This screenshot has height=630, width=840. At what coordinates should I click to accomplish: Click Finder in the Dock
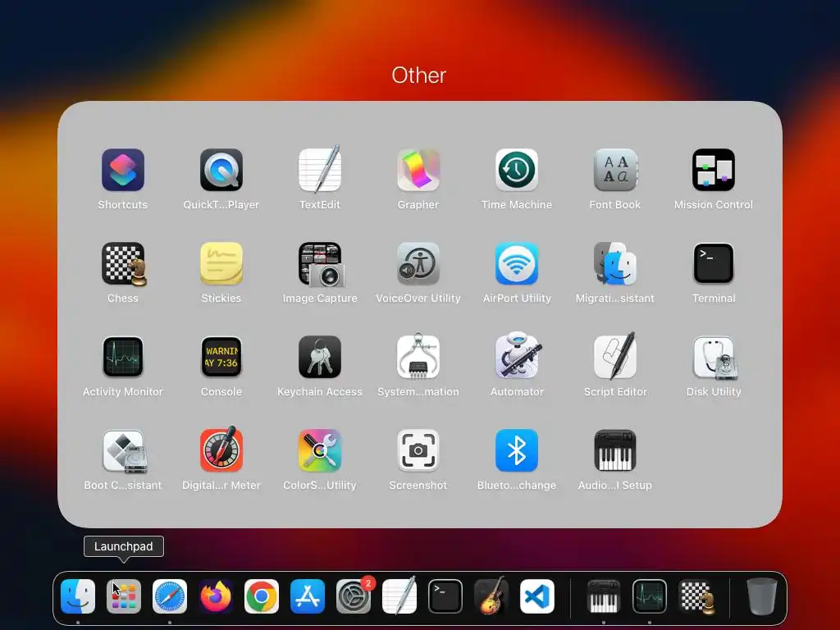(x=78, y=596)
